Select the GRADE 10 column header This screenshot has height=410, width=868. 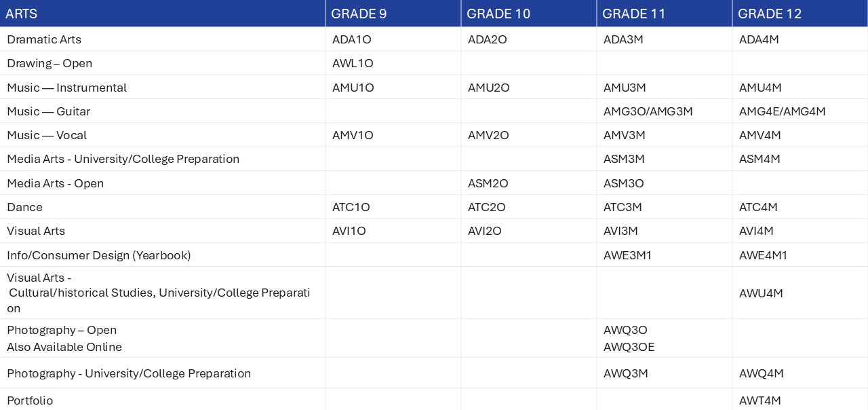(x=529, y=14)
